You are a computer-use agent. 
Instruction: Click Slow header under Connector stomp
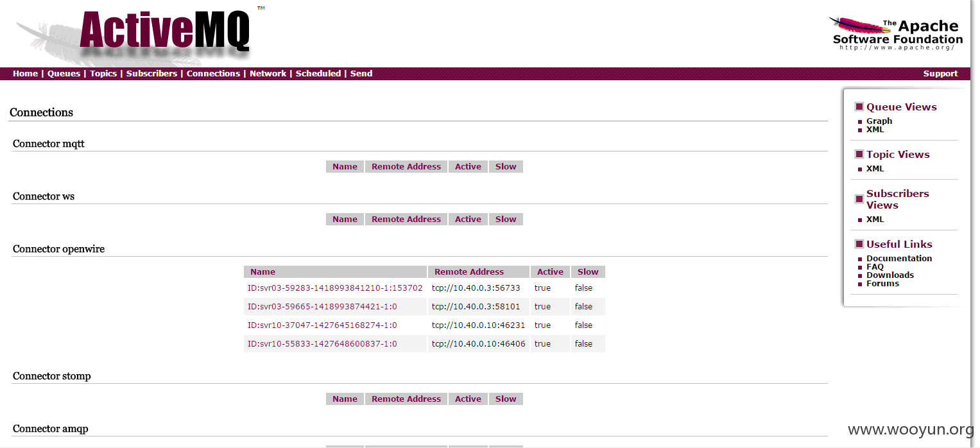coord(506,399)
